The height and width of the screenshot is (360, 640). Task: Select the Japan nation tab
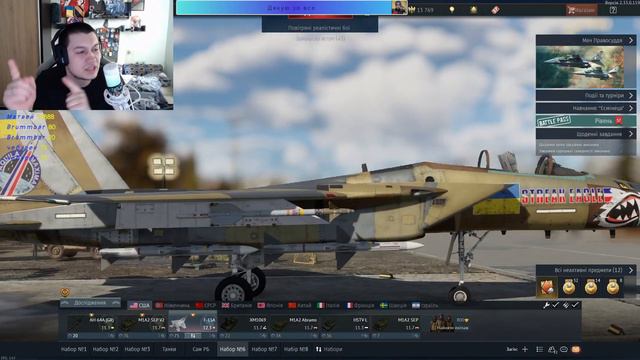(x=270, y=305)
